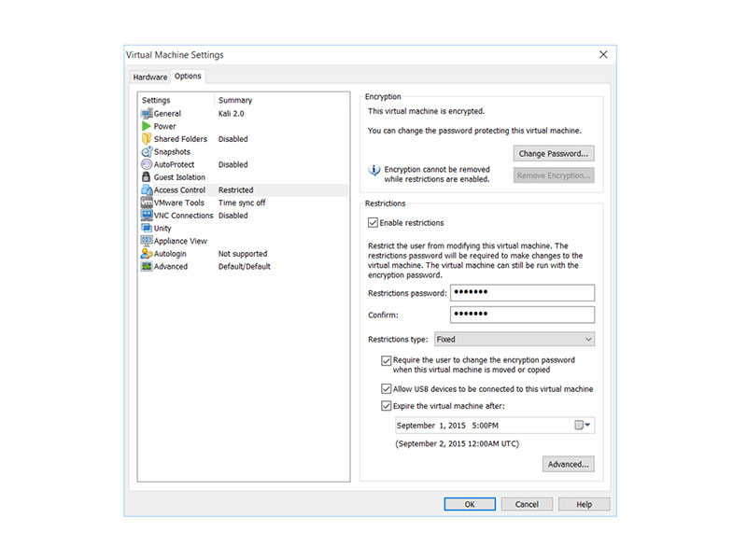Switch to the Hardware tab
747x560 pixels.
pyautogui.click(x=150, y=77)
